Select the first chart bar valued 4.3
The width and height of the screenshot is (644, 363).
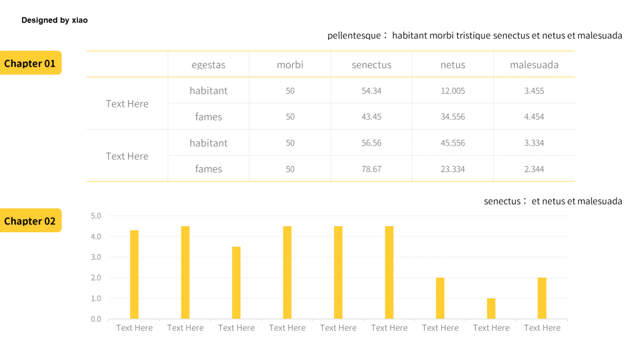pyautogui.click(x=134, y=275)
